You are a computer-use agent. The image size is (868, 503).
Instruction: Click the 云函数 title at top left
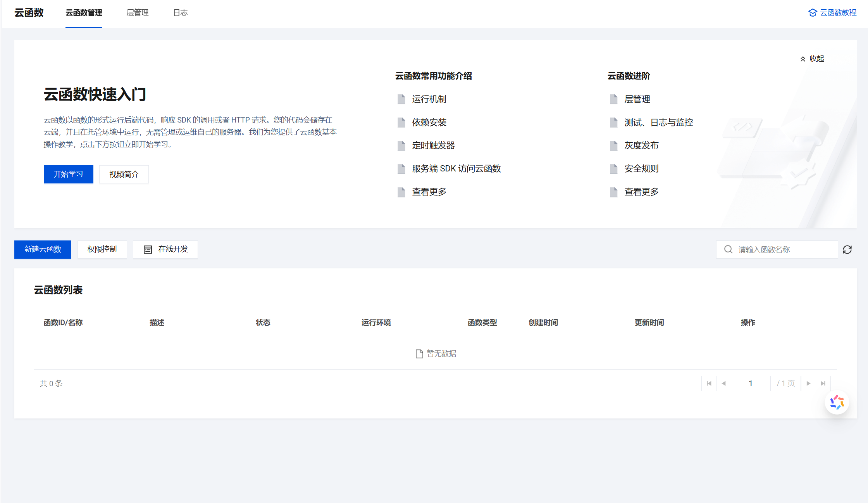(29, 12)
